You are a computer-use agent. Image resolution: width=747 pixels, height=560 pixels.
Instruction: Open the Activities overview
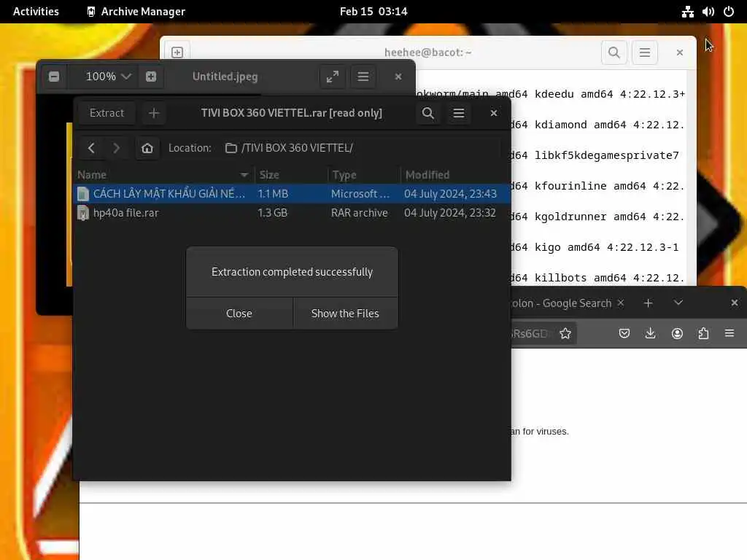(36, 12)
